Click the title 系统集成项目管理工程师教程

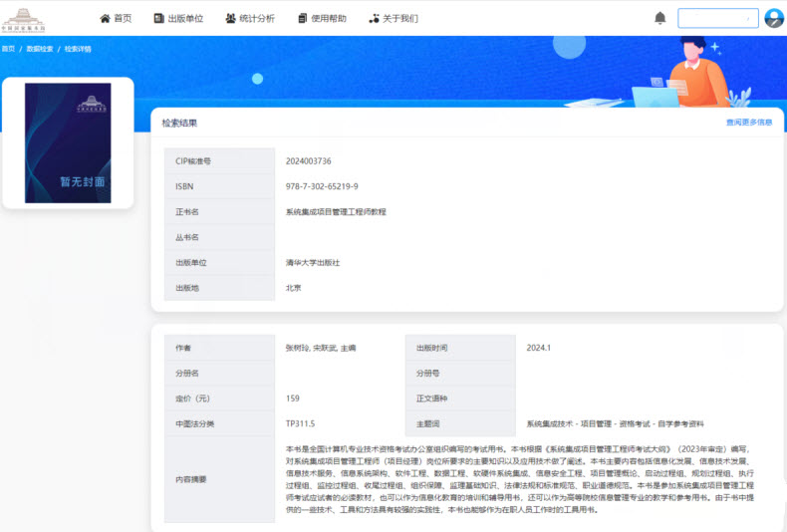[x=336, y=212]
